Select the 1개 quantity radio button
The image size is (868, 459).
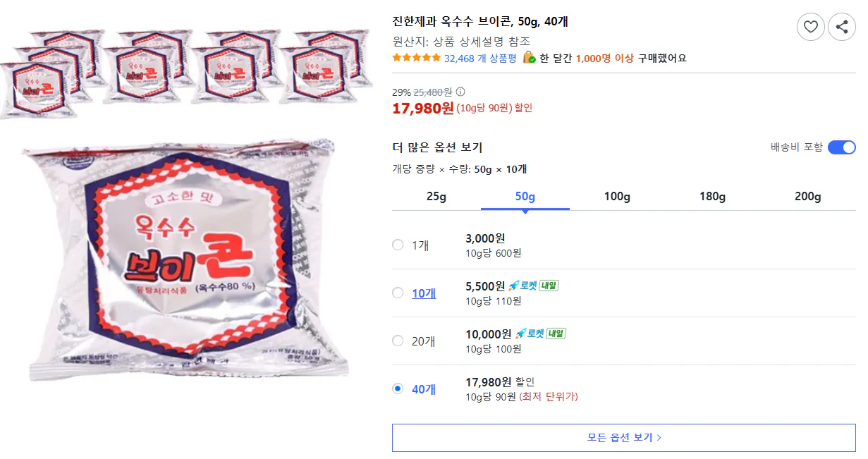pyautogui.click(x=398, y=243)
